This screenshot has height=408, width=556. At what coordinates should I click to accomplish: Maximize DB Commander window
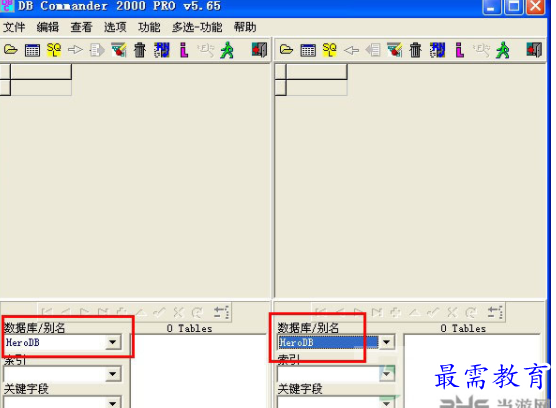click(514, 7)
